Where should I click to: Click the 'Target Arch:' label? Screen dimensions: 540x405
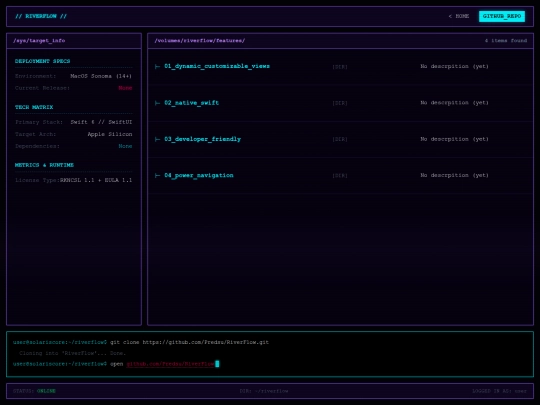tap(35, 134)
